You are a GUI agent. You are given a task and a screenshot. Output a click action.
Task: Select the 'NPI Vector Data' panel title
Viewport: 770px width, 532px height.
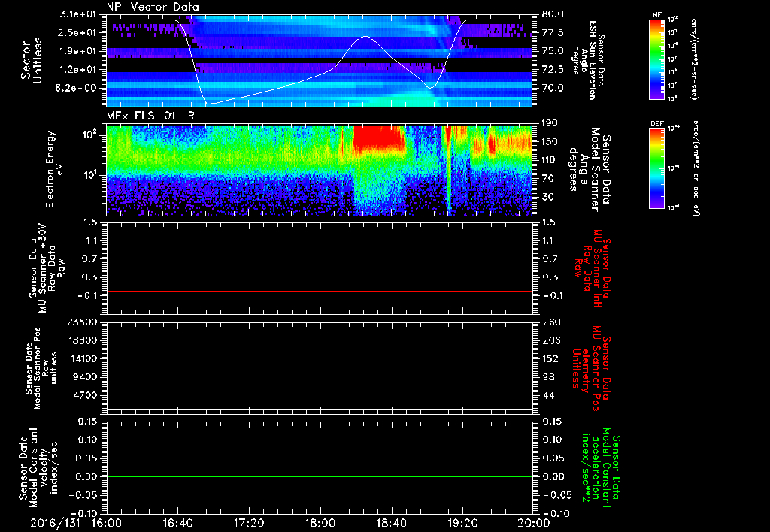click(153, 7)
